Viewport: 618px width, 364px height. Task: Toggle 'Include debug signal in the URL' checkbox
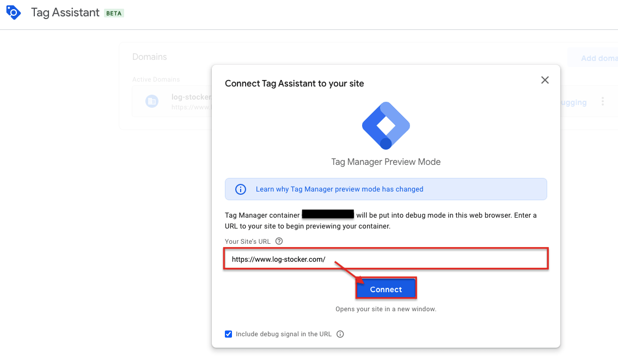[228, 334]
